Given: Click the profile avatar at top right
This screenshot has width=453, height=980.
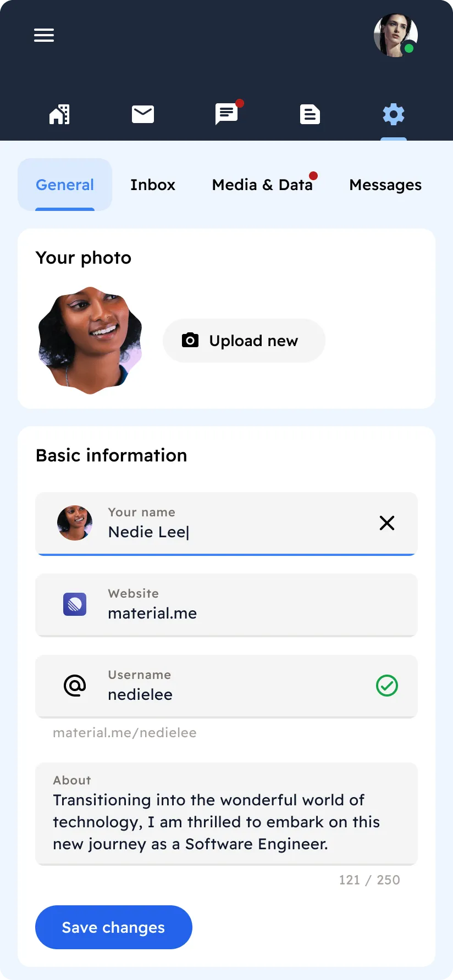Looking at the screenshot, I should tap(395, 35).
